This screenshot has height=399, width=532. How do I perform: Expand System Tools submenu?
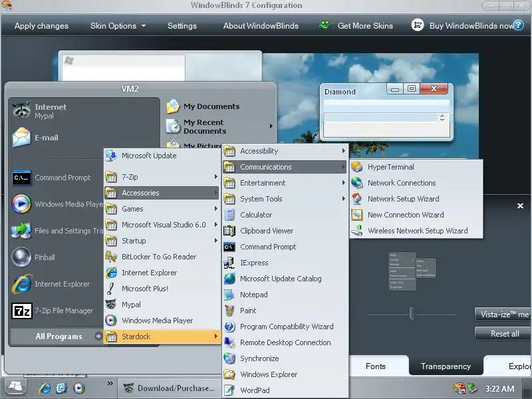point(285,199)
